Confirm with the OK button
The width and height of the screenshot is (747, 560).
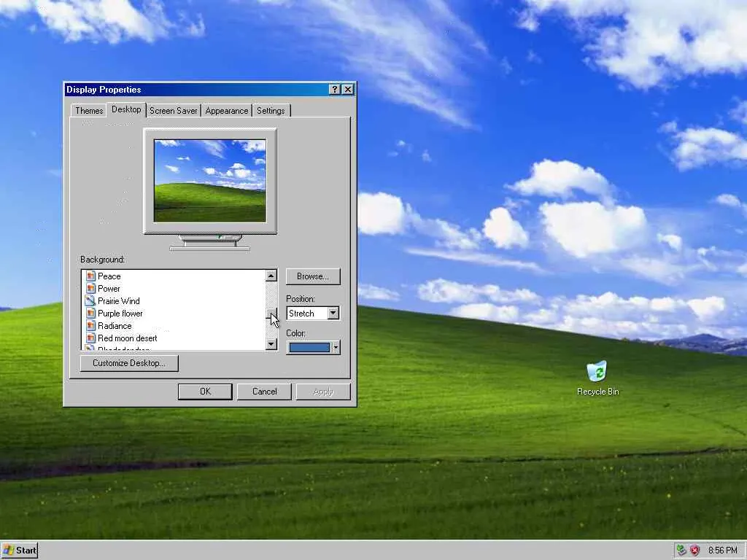tap(205, 392)
